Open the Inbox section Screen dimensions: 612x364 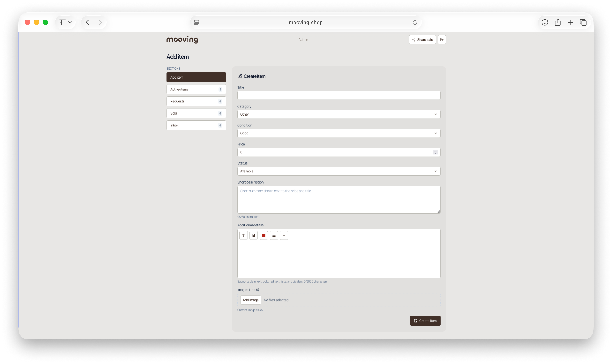pos(196,125)
